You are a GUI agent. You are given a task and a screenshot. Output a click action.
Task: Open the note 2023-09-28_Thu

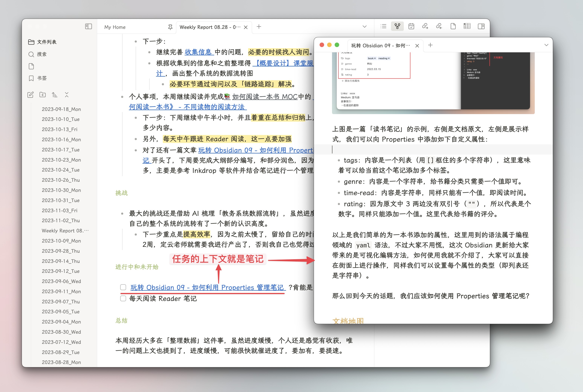61,251
